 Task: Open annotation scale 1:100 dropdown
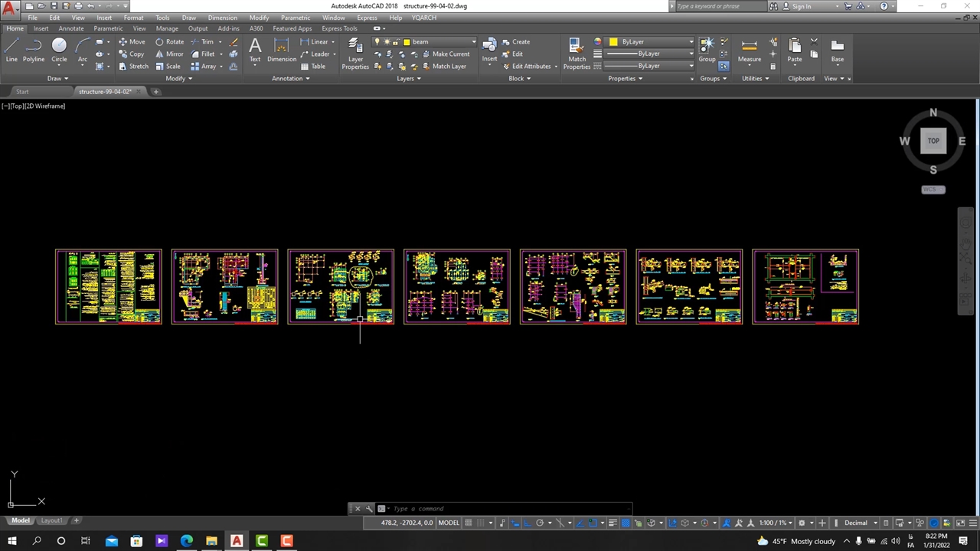pos(773,523)
